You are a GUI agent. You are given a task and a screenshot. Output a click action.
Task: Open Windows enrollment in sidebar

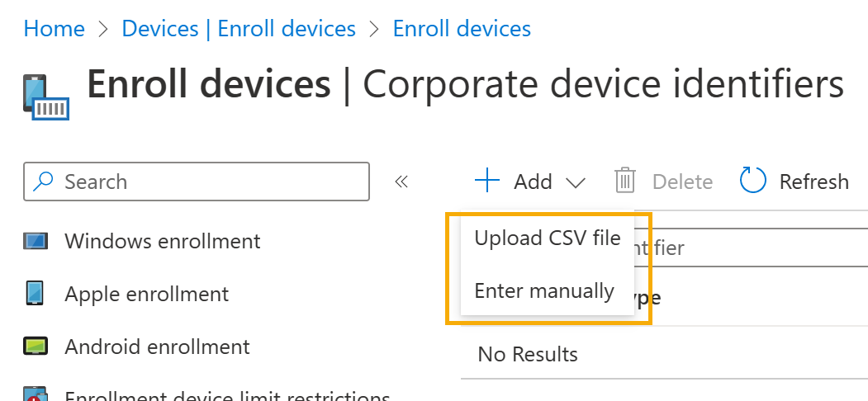[163, 241]
